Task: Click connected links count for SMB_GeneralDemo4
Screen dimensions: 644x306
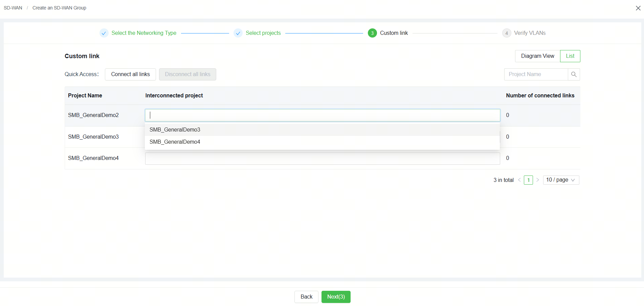Action: pyautogui.click(x=507, y=158)
